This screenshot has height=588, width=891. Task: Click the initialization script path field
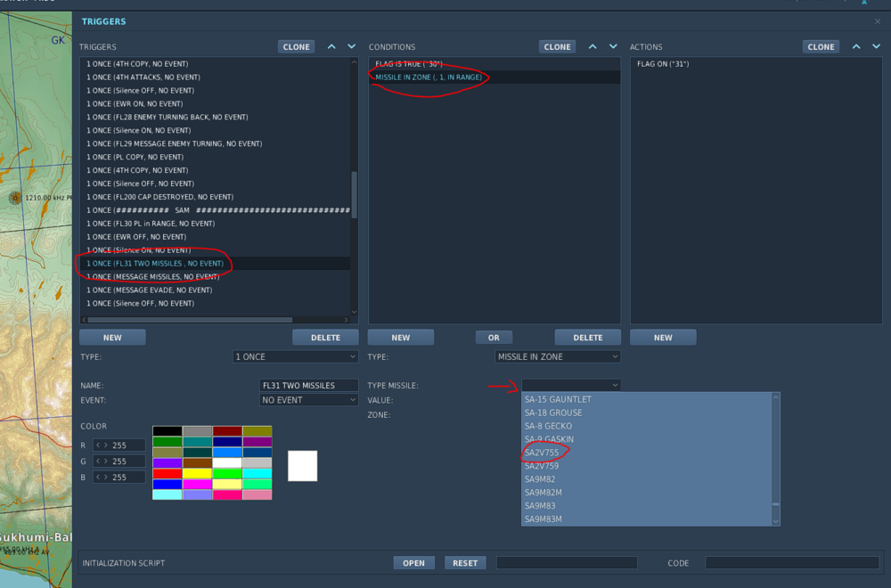click(567, 563)
